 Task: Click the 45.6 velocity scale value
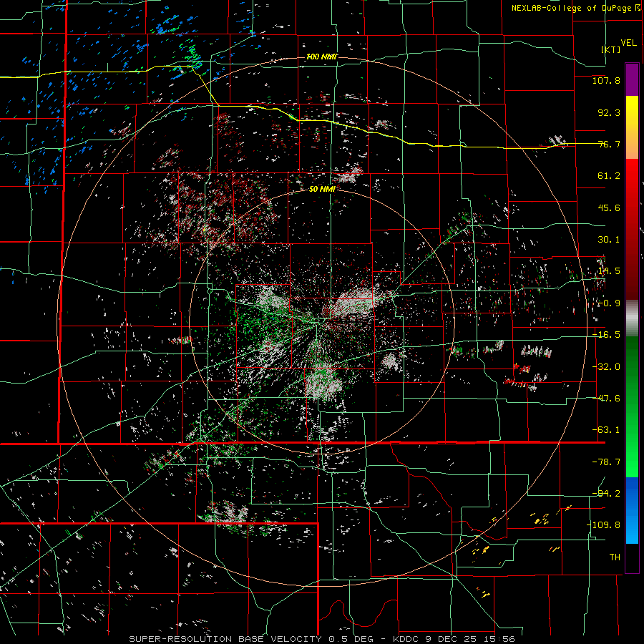(x=609, y=208)
